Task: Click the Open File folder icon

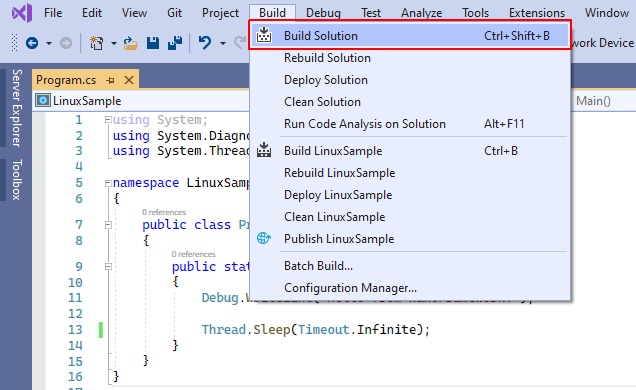Action: point(131,43)
